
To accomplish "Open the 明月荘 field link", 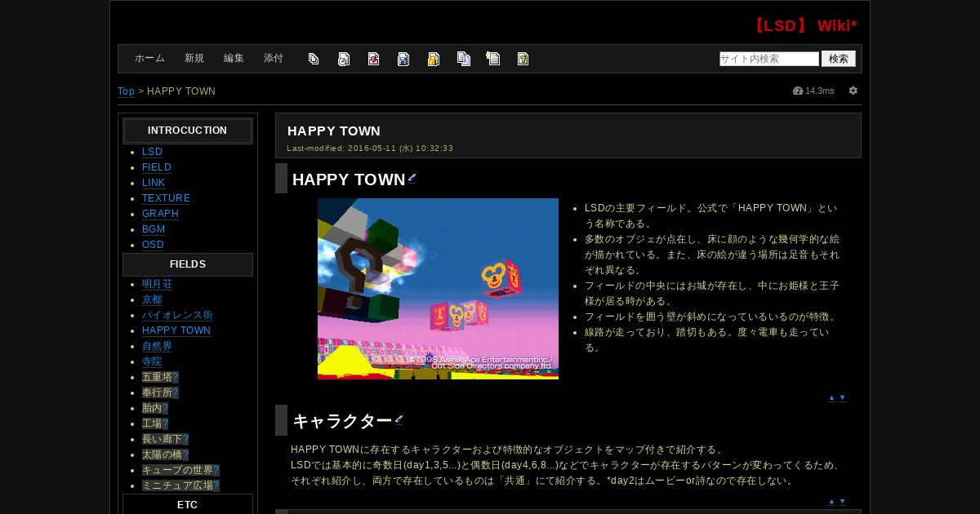I will 157,284.
